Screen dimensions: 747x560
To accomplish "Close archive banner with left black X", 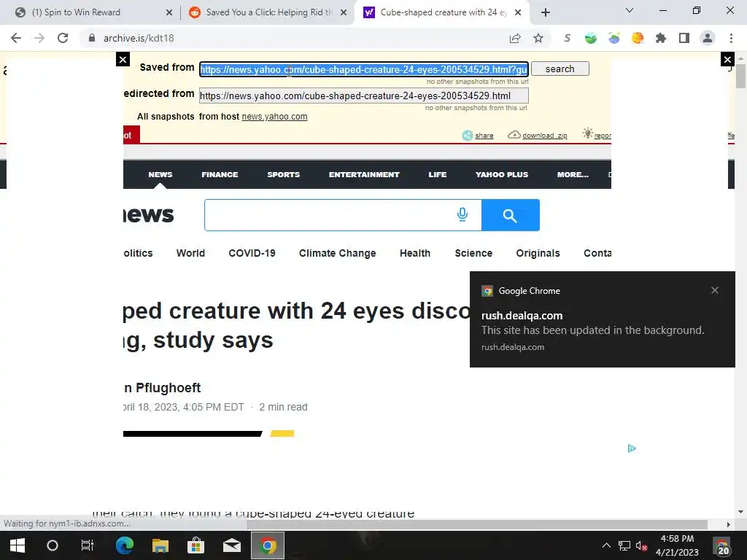I will [x=123, y=60].
